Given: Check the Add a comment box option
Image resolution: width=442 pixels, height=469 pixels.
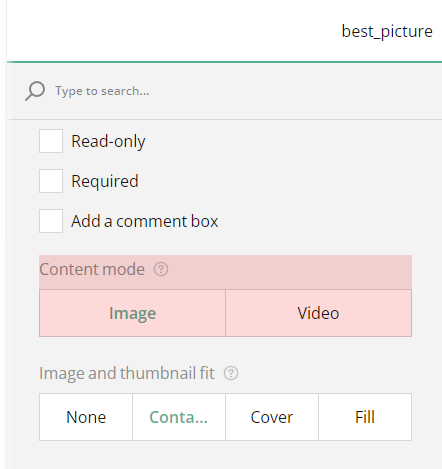Looking at the screenshot, I should pyautogui.click(x=51, y=221).
